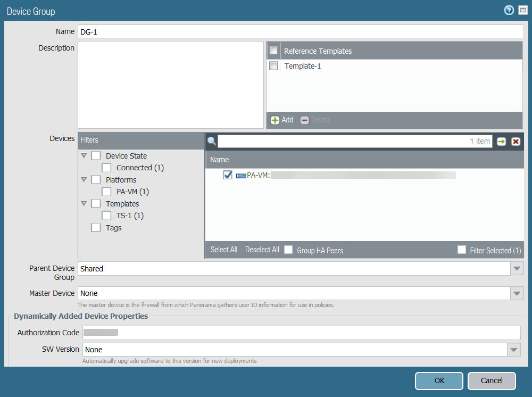Click the green plus Add icon

coord(275,120)
